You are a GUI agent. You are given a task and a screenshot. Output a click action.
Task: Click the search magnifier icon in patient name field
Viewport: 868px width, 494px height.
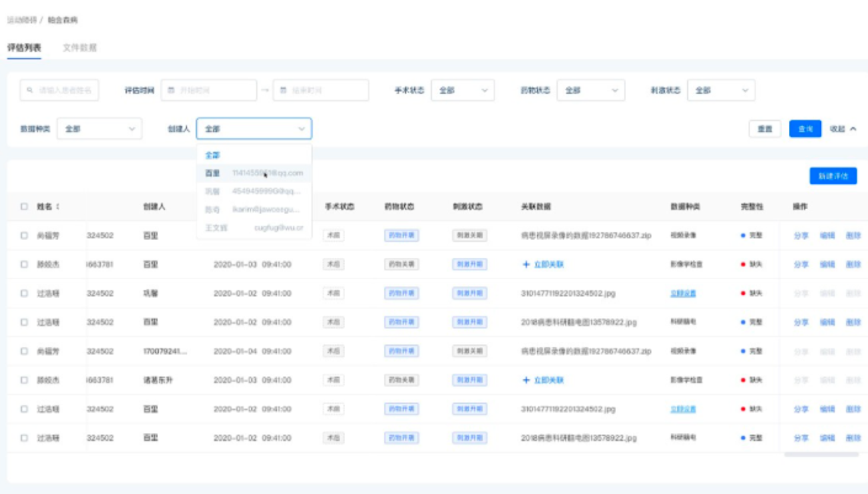pos(30,90)
